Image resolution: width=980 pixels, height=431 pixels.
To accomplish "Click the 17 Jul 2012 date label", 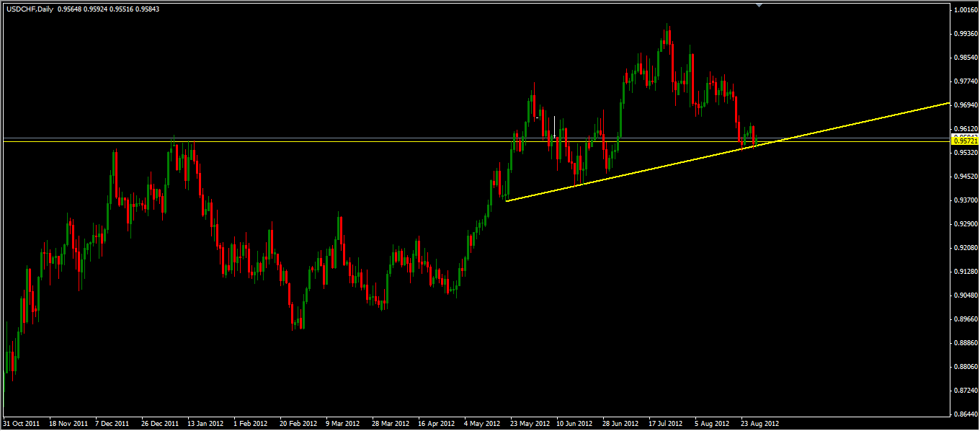I will click(667, 424).
